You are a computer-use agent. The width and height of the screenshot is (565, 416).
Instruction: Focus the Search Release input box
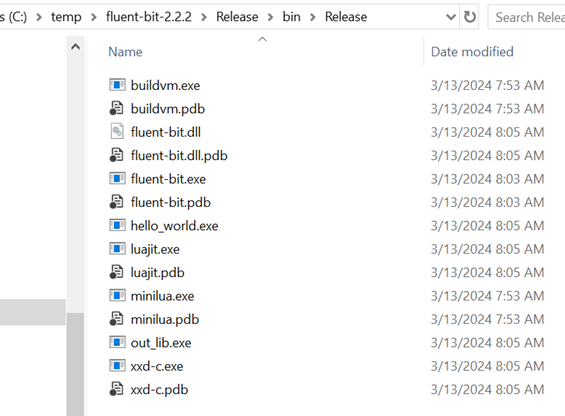coord(528,17)
